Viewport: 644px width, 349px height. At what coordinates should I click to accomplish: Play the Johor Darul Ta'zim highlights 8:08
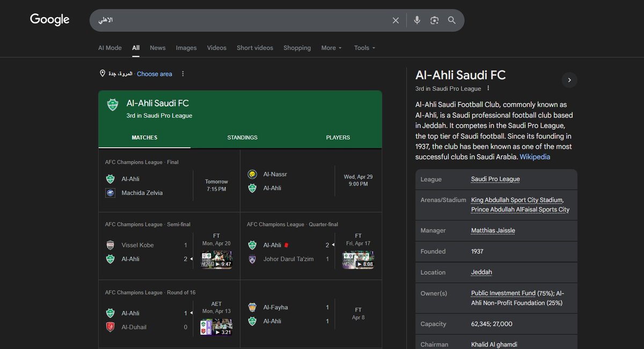[358, 260]
